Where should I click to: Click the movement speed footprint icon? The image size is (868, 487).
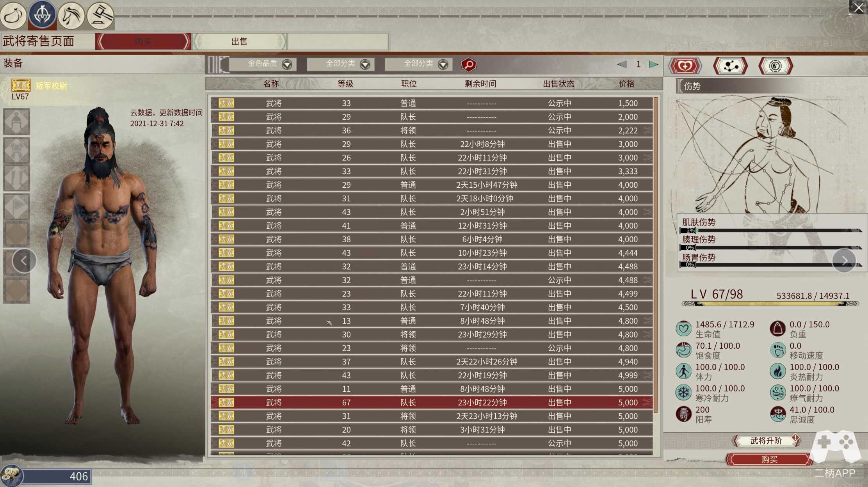pyautogui.click(x=777, y=350)
